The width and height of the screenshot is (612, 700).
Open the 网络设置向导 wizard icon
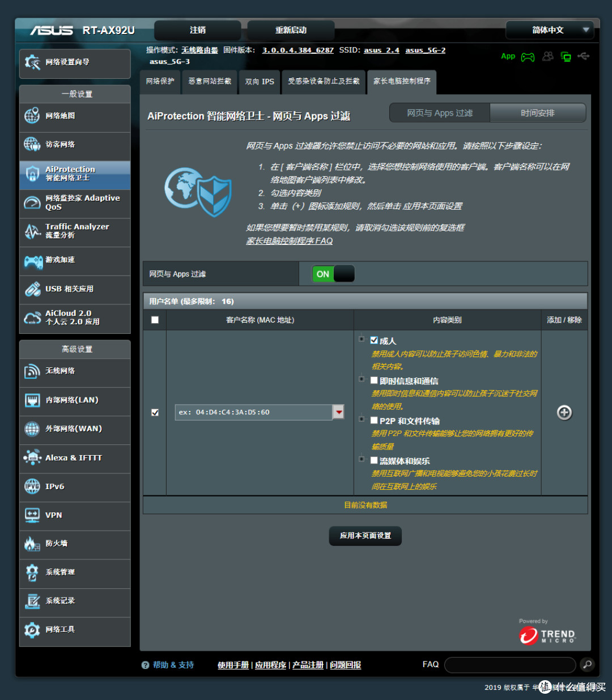pyautogui.click(x=32, y=62)
